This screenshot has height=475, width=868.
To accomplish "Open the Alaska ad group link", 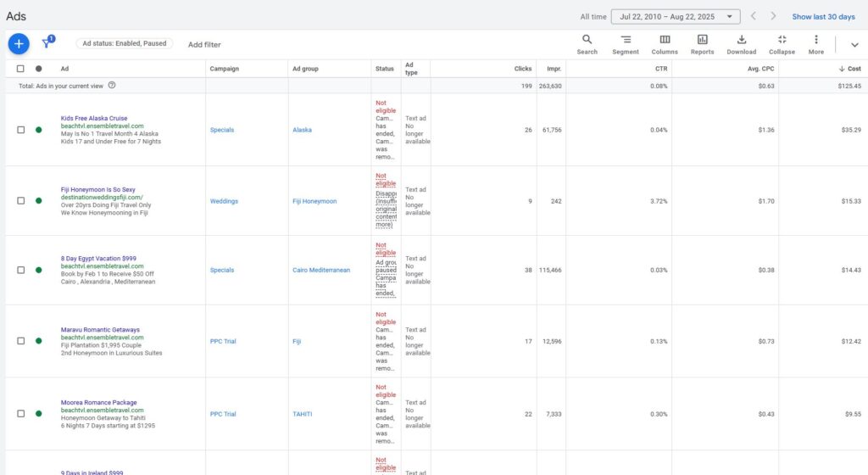I will point(303,130).
